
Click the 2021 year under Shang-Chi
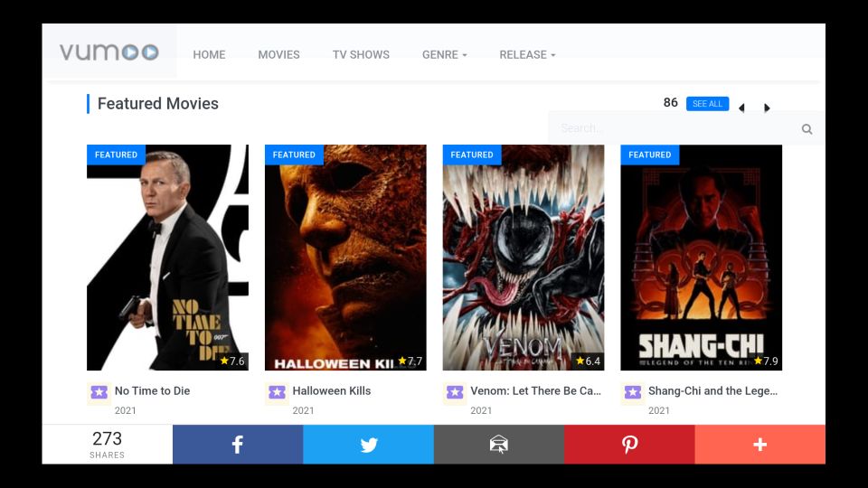(x=659, y=410)
